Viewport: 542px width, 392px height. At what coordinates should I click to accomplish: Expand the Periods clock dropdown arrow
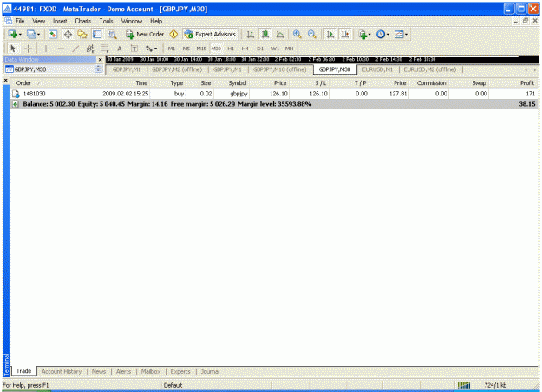pos(388,34)
